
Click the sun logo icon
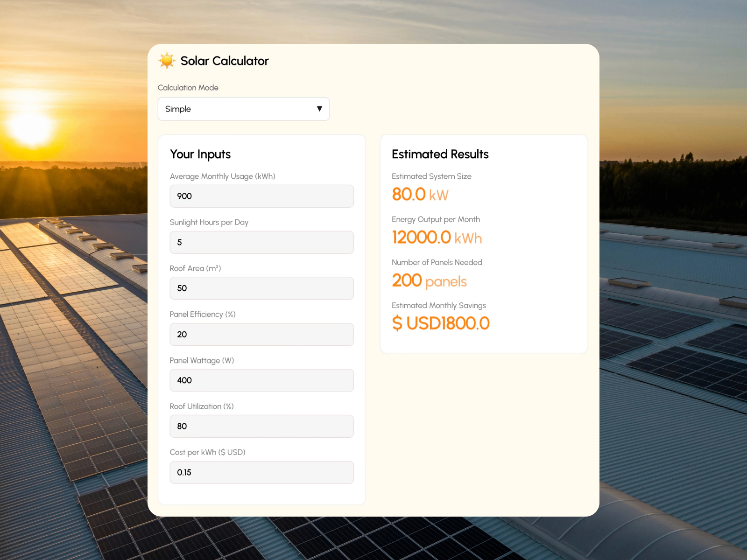(x=167, y=61)
